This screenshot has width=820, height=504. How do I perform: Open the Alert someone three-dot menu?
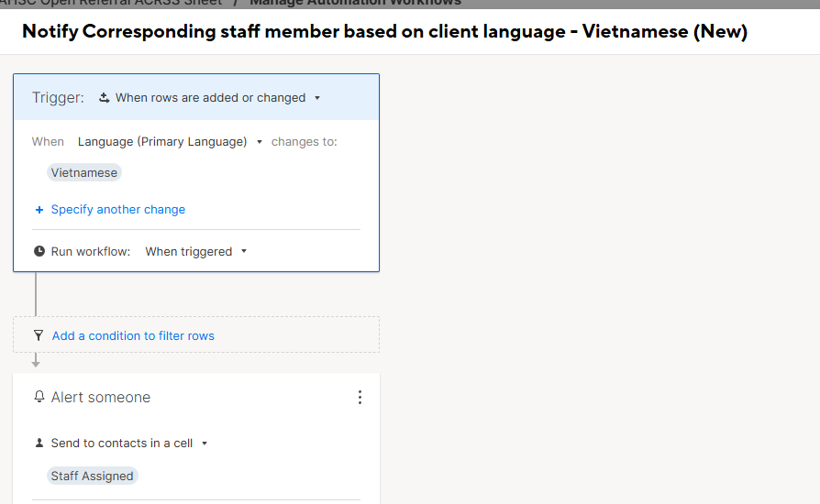coord(360,398)
